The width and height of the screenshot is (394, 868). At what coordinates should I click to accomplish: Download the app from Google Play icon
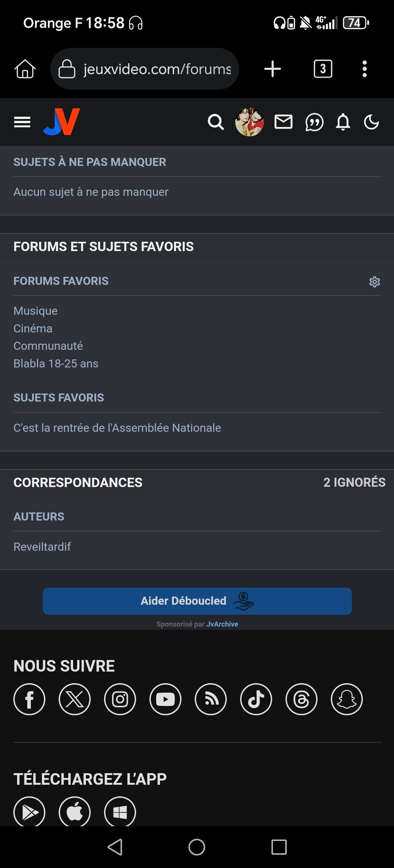29,812
